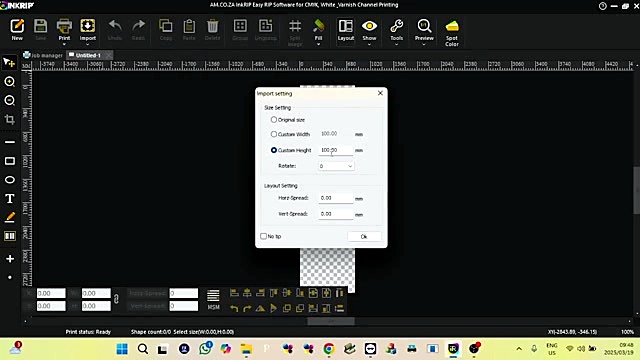Select the ellipse shape tool
640x360 pixels.
coord(10,180)
